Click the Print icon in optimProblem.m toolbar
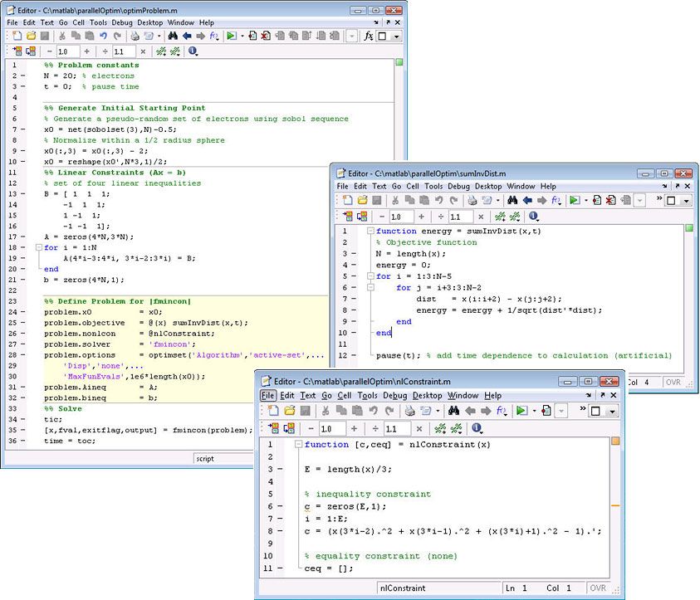Image resolution: width=700 pixels, height=600 pixels. 135,37
